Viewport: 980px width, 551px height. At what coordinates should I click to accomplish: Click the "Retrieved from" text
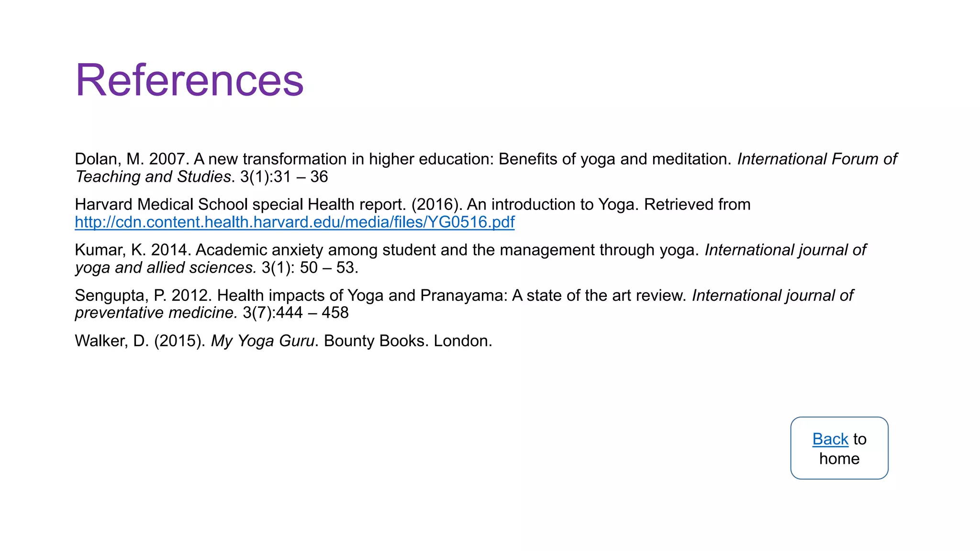pyautogui.click(x=697, y=205)
